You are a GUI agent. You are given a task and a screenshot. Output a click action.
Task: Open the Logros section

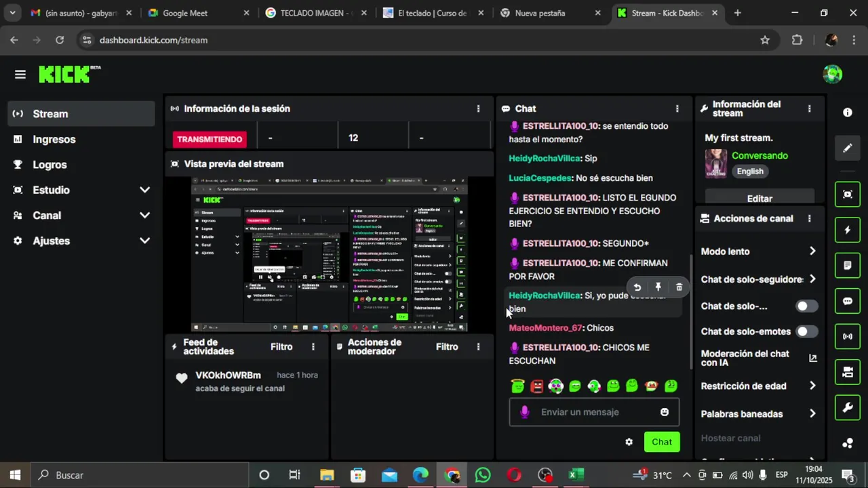tap(81, 165)
